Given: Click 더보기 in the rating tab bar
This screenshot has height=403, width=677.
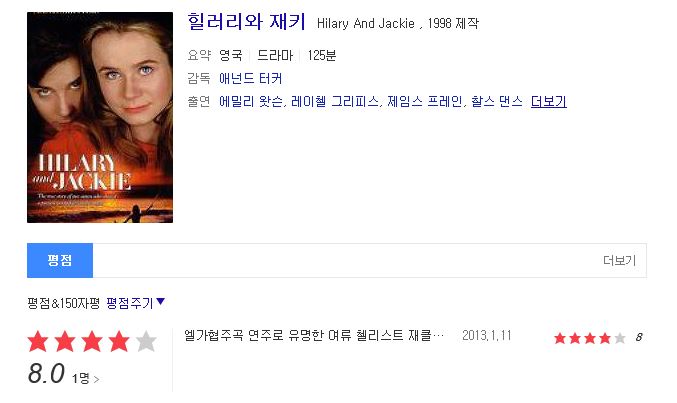Looking at the screenshot, I should [620, 260].
